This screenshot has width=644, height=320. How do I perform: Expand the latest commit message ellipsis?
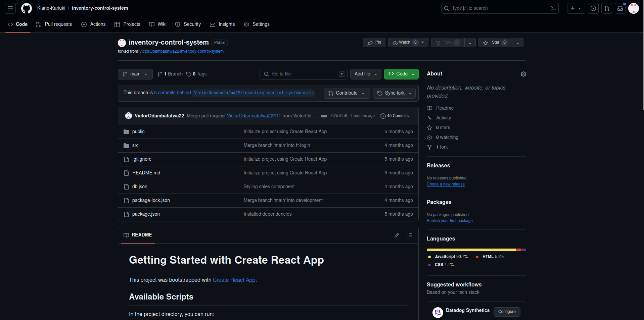click(x=324, y=116)
